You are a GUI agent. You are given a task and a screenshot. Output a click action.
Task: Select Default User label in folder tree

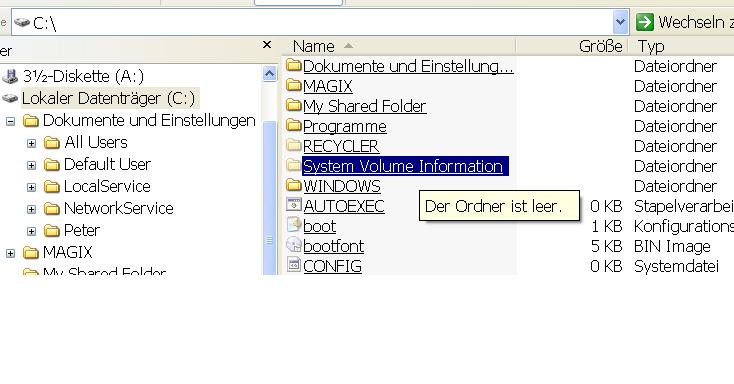[107, 164]
